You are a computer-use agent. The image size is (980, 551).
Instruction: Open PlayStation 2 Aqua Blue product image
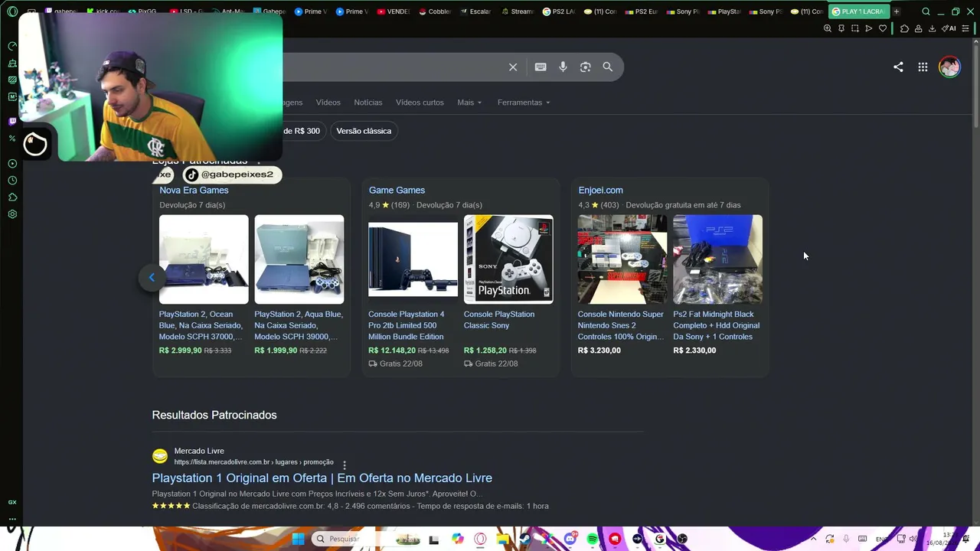pyautogui.click(x=299, y=259)
